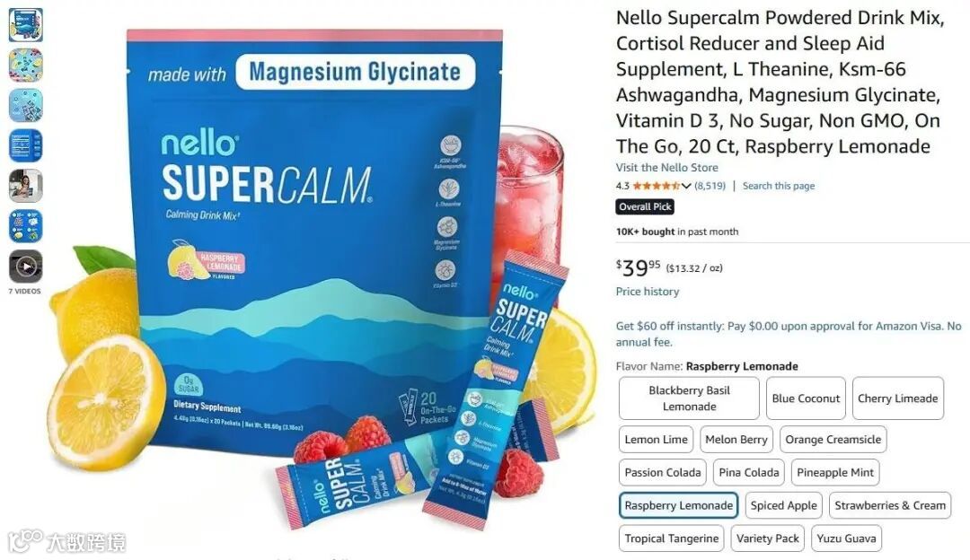Viewport: 970px width, 560px height.
Task: Open the Price history link
Action: 647,291
